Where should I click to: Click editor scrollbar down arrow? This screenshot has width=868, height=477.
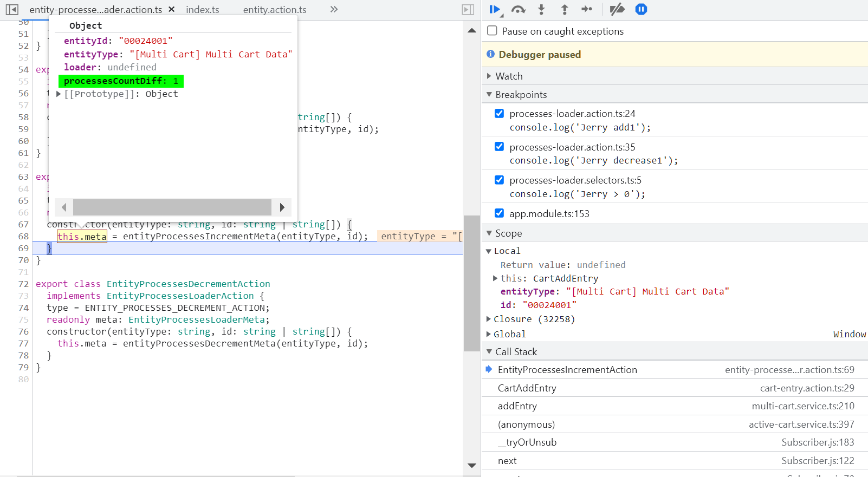pos(472,466)
